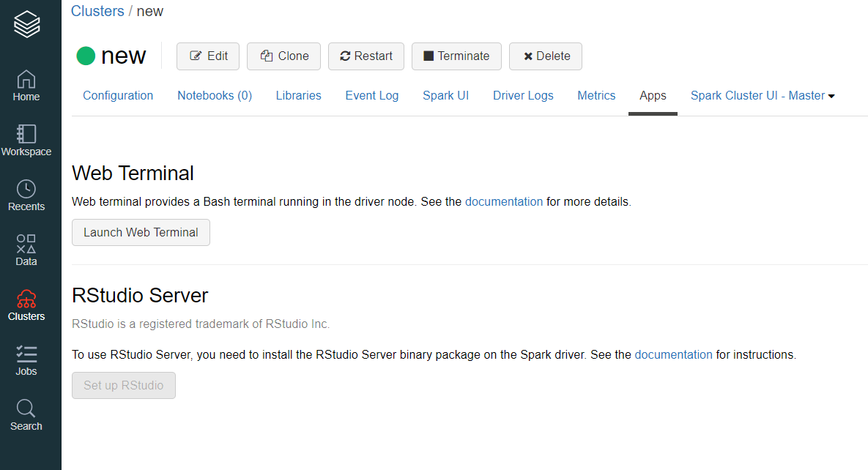Click the cluster name heading 'new'
Image resolution: width=868 pixels, height=470 pixels.
click(124, 56)
